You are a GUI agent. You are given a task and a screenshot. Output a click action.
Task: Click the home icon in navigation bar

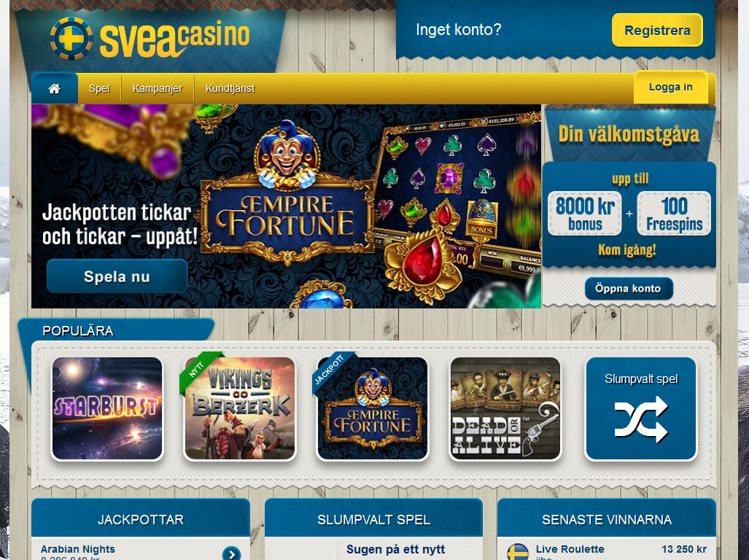click(x=55, y=88)
